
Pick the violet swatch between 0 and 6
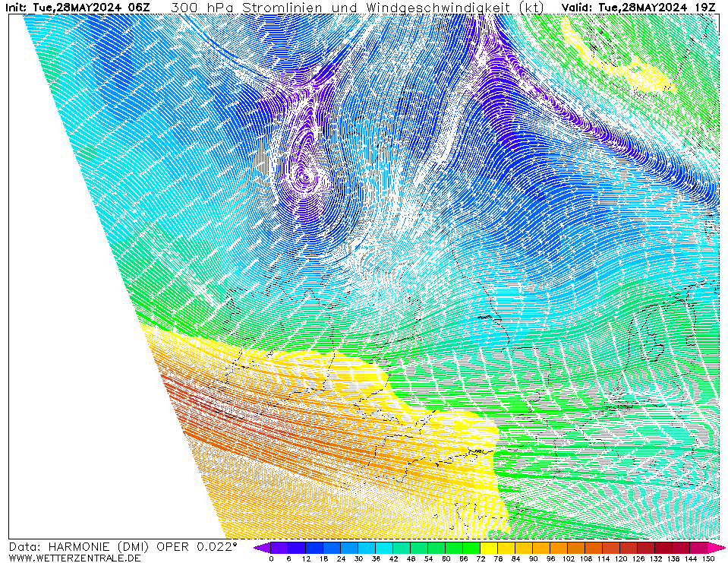click(279, 547)
